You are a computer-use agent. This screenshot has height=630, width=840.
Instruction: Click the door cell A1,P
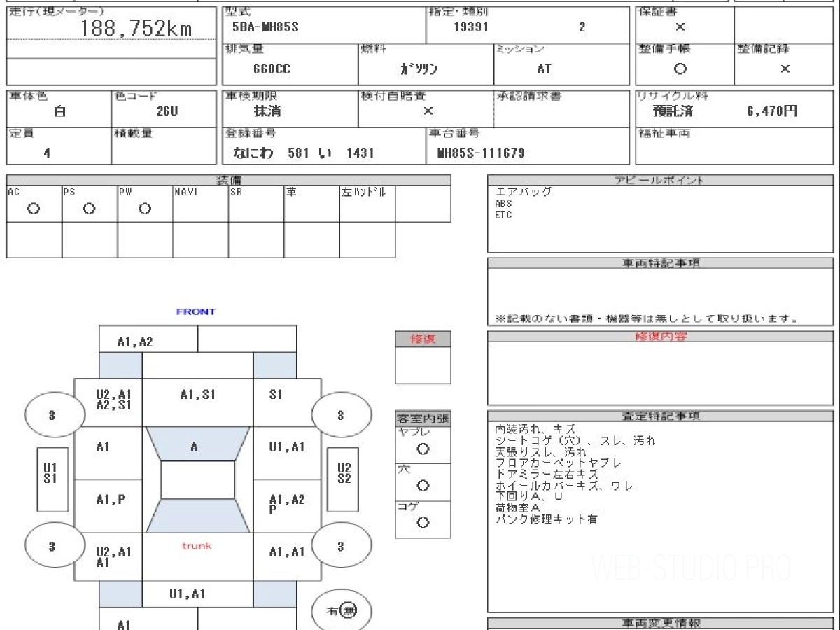108,506
